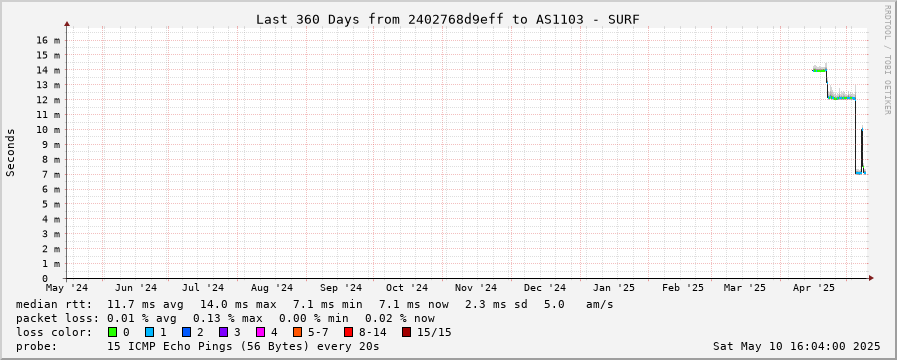Click the magenta loss color 4 swatch
The height and width of the screenshot is (360, 897).
coord(260,332)
